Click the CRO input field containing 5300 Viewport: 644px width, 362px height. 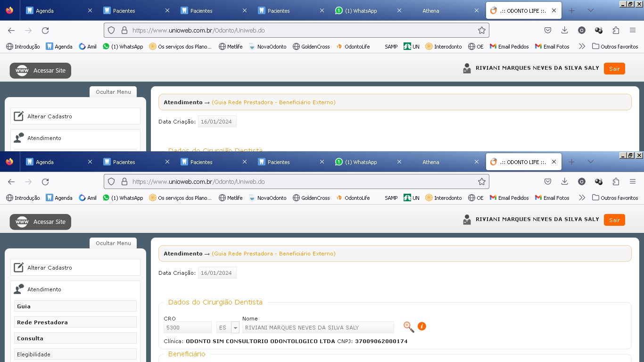coord(187,328)
